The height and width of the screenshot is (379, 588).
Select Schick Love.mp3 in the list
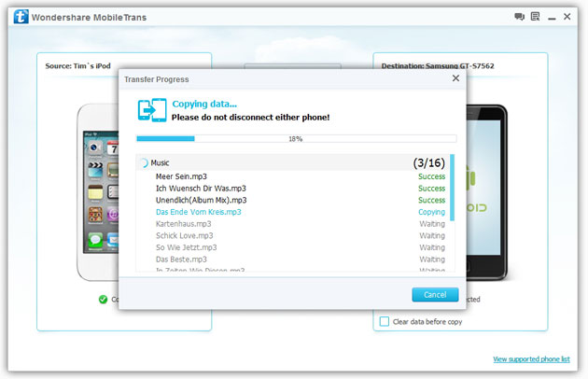tap(185, 235)
